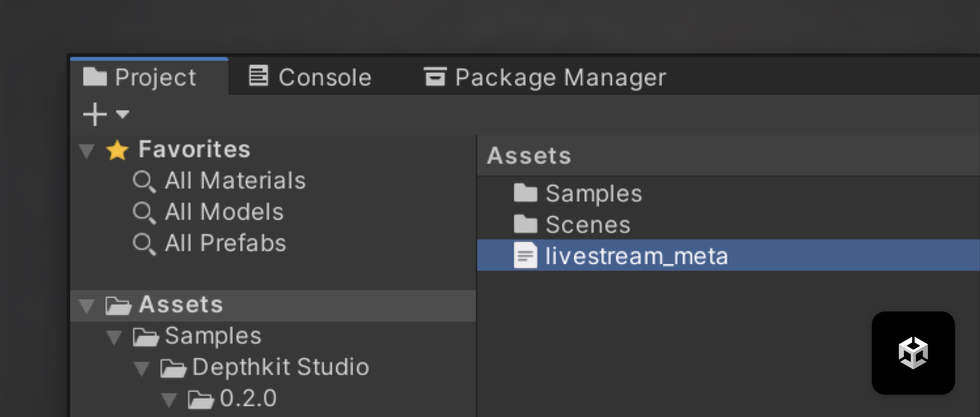Click the Assets breadcrumb header label
The image size is (980, 417).
coord(529,156)
